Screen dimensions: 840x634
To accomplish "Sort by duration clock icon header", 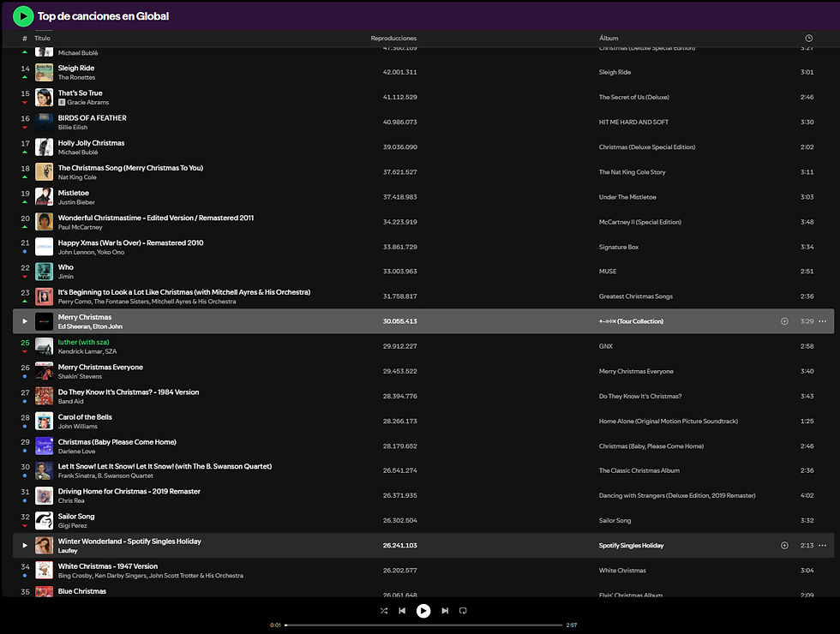I will 808,38.
